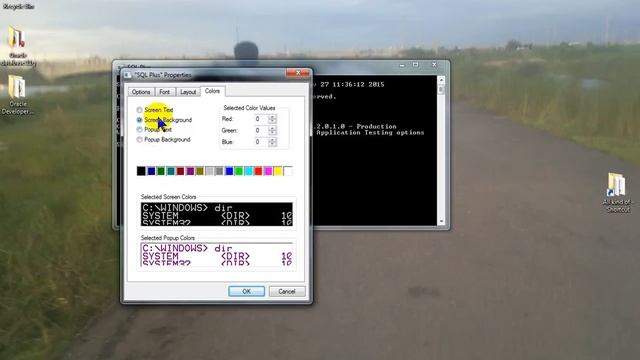The image size is (640, 360).
Task: Open the Oracle Developer desktop folder
Action: click(x=17, y=95)
